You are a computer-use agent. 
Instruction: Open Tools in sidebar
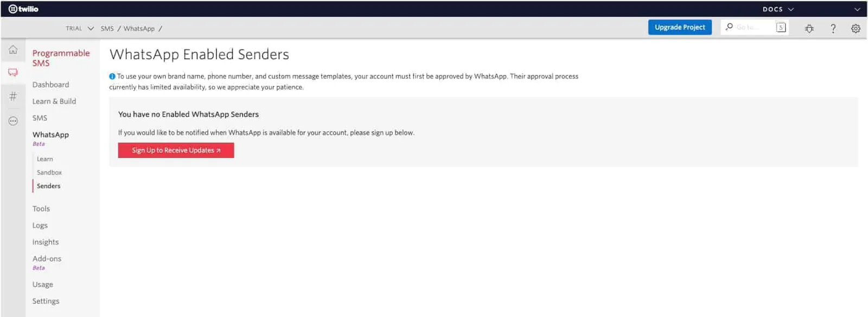click(41, 209)
